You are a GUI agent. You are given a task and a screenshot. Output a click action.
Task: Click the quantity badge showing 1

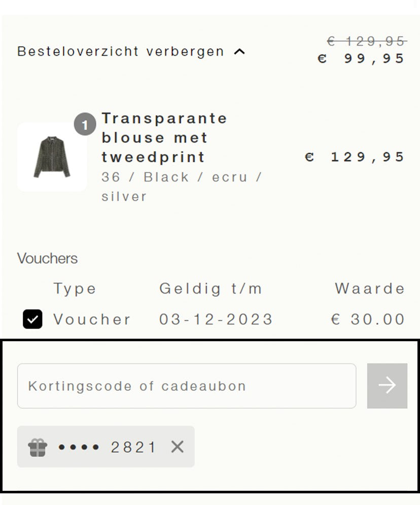(x=85, y=125)
